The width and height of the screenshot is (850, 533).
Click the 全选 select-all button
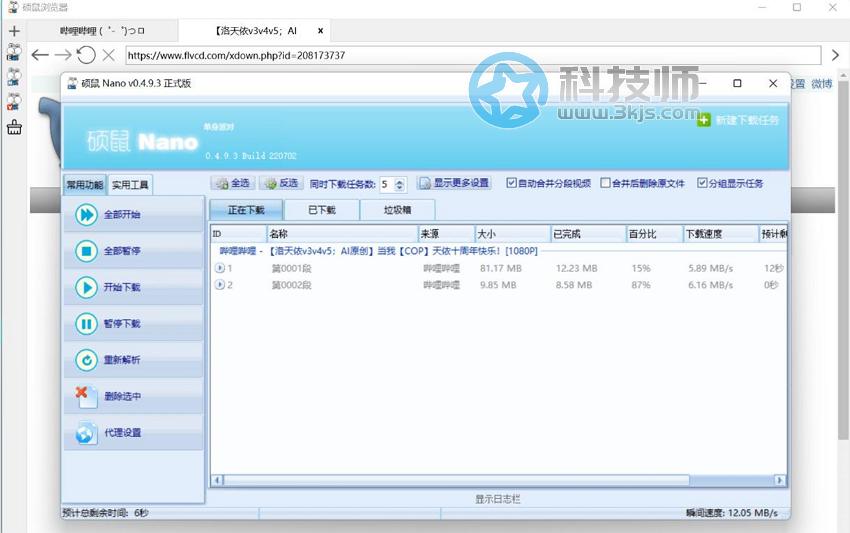coord(233,183)
